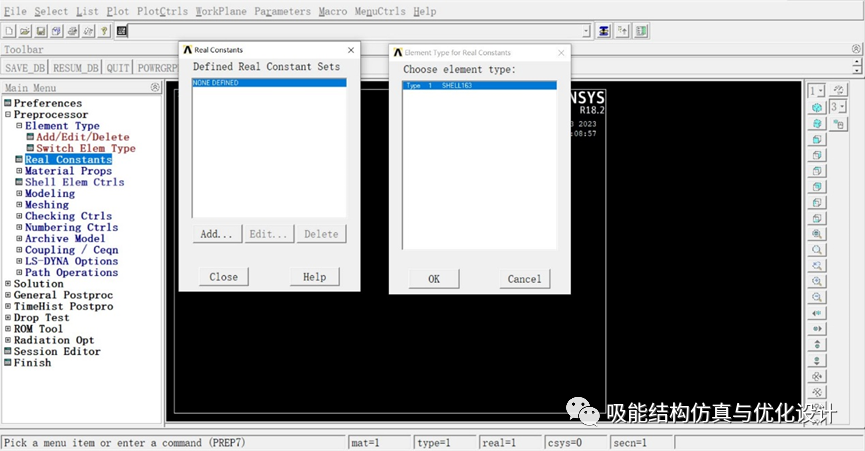Click the Zoom Out minus magnifier icon

click(x=817, y=297)
